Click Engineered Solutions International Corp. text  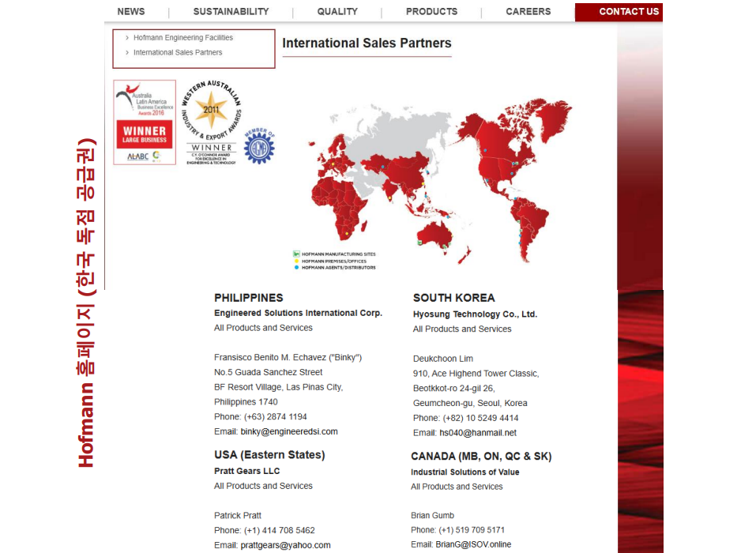tap(298, 313)
